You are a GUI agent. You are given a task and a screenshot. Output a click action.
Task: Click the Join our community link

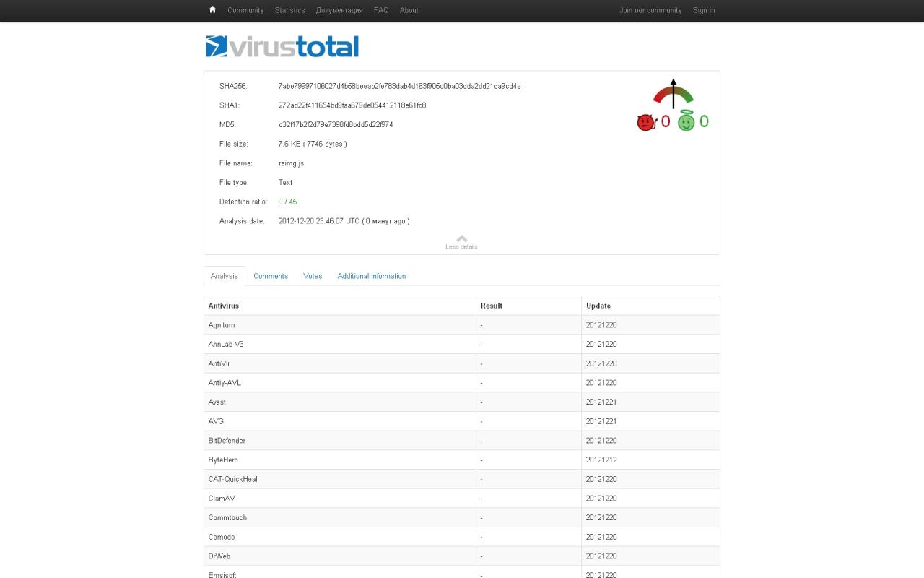tap(650, 10)
